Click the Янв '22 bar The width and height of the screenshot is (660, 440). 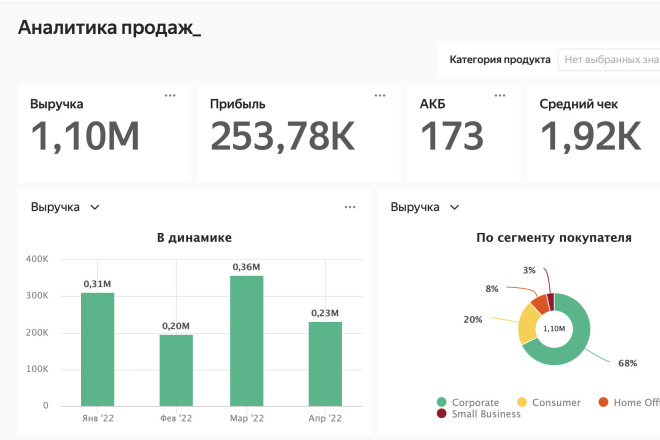point(98,349)
